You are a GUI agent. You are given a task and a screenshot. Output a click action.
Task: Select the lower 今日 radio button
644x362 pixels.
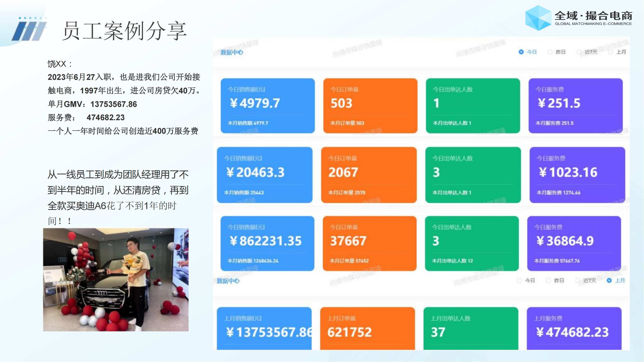point(519,281)
